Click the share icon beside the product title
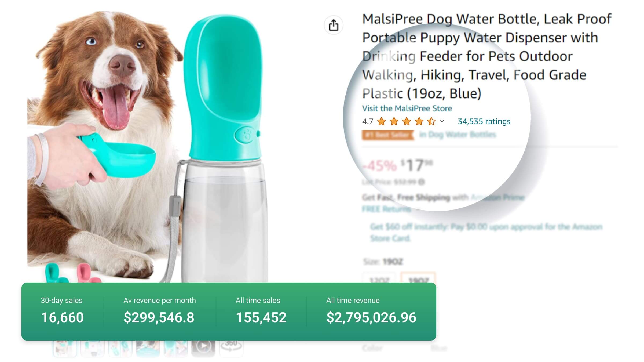This screenshot has height=362, width=644. point(334,25)
